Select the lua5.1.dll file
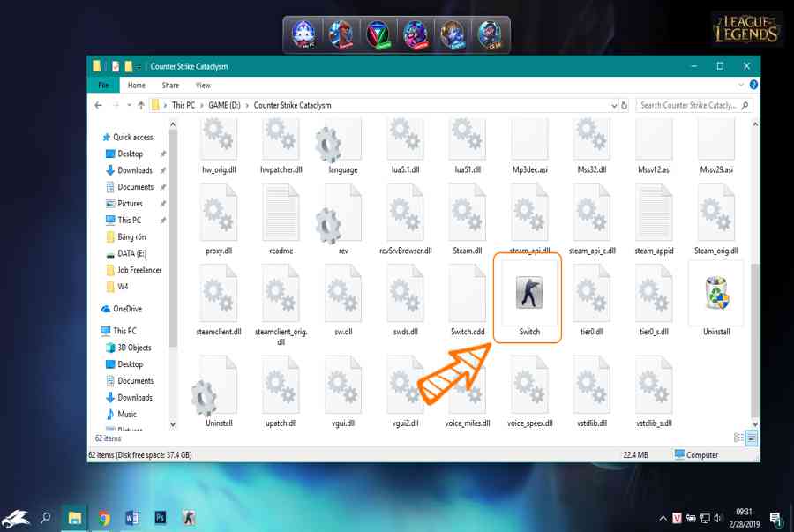Image resolution: width=794 pixels, height=532 pixels. (x=405, y=146)
